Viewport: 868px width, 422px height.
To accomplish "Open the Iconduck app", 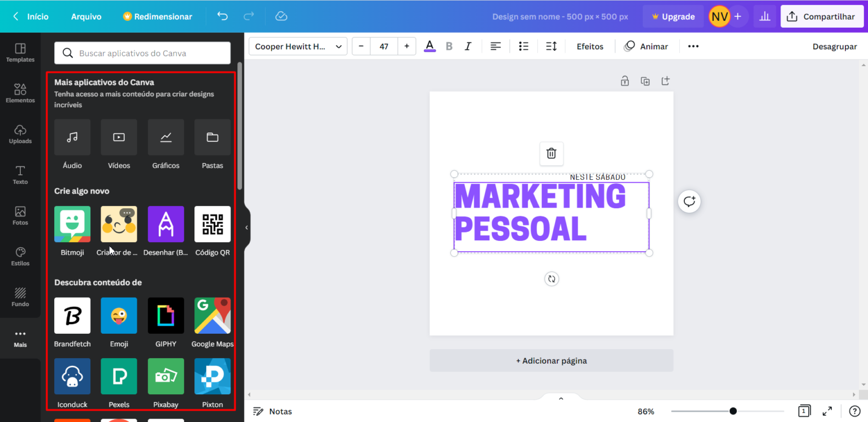I will 72,376.
